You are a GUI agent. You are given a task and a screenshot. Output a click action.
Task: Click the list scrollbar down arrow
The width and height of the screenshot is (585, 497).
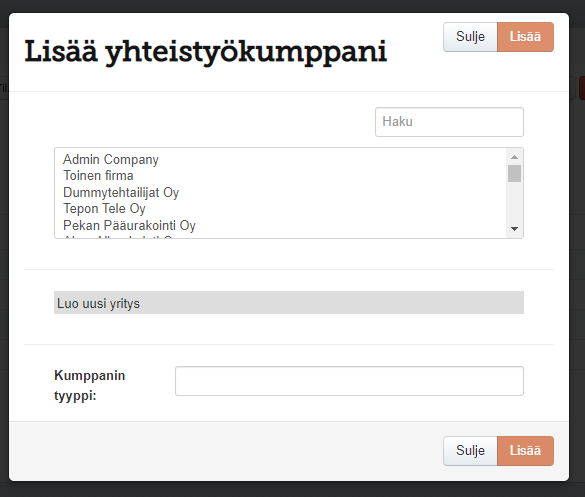click(x=514, y=229)
